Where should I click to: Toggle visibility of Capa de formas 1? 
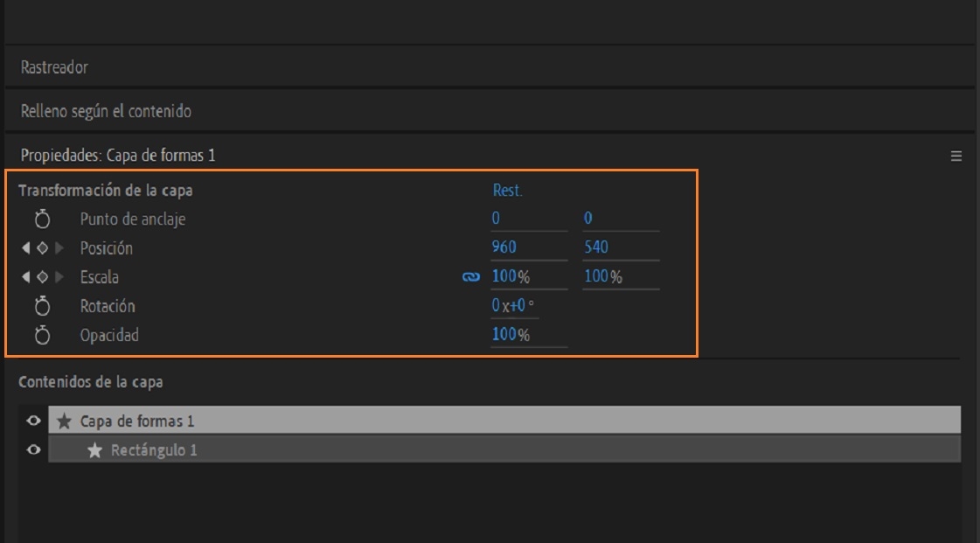point(34,421)
